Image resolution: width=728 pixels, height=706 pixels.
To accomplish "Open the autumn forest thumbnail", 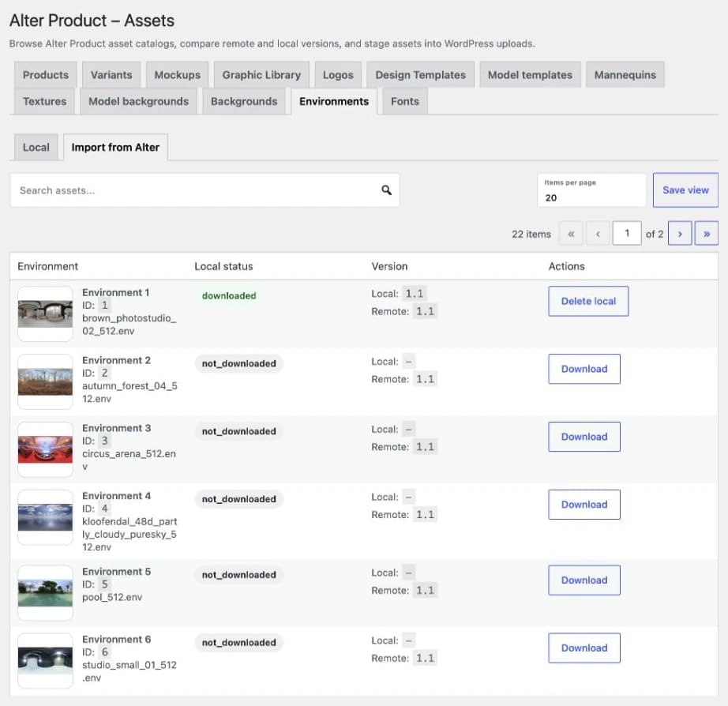I will 45,381.
